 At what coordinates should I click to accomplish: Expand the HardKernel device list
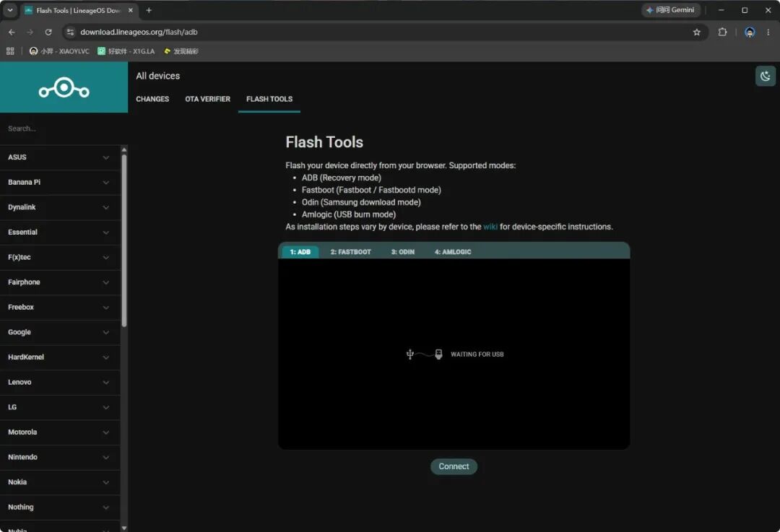click(60, 357)
